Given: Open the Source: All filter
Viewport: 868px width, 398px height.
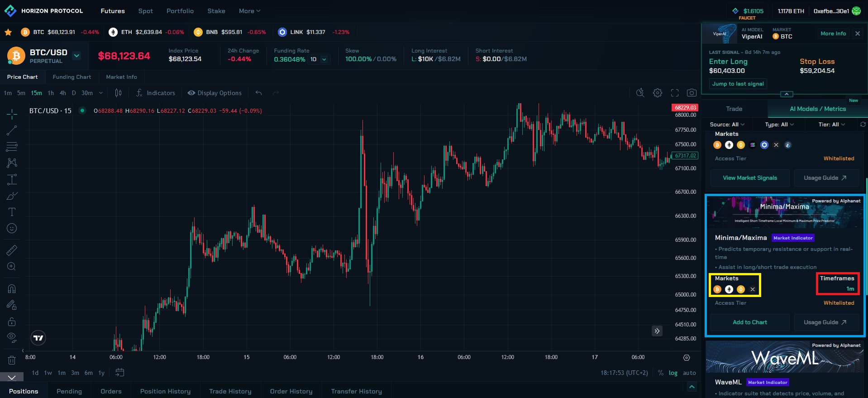Looking at the screenshot, I should [727, 125].
